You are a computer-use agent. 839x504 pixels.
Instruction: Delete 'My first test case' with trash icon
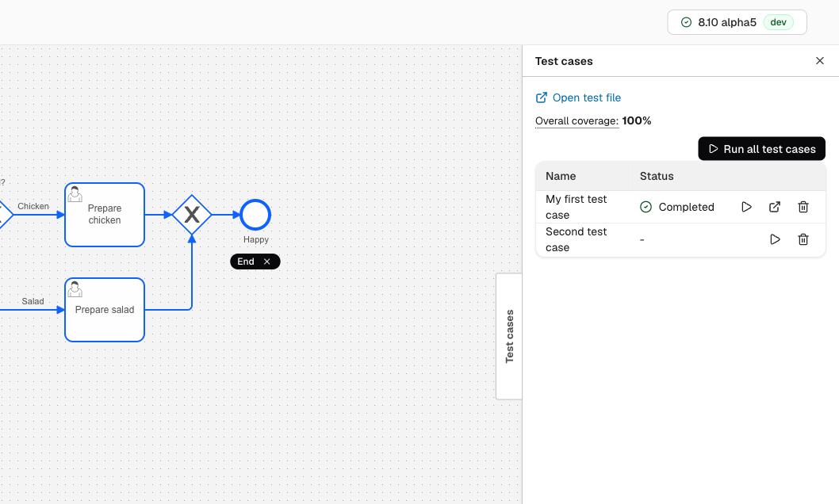coord(803,207)
